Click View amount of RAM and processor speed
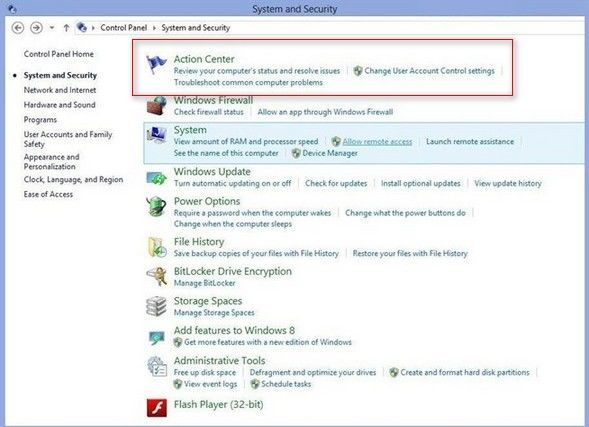This screenshot has width=589, height=427. point(246,142)
